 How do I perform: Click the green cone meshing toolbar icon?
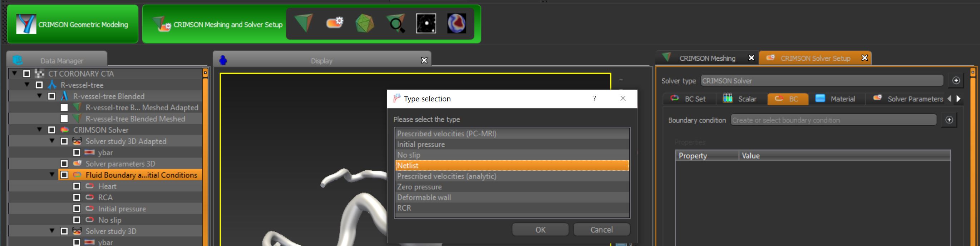303,23
